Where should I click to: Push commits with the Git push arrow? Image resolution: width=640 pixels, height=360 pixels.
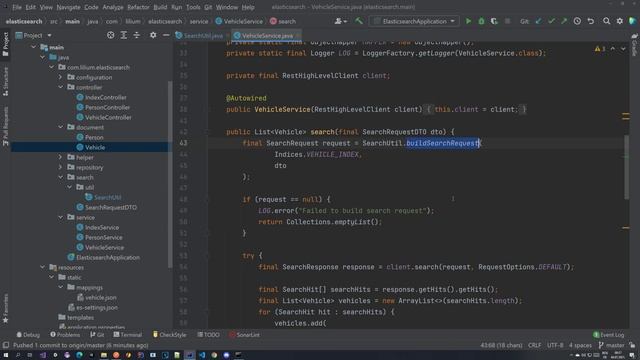(x=564, y=21)
